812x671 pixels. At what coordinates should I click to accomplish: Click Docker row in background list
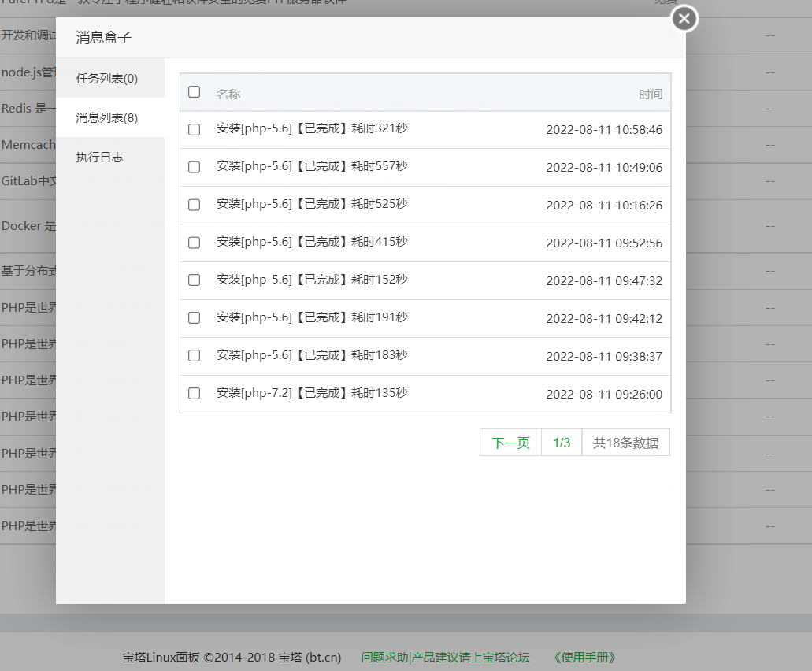click(x=28, y=226)
